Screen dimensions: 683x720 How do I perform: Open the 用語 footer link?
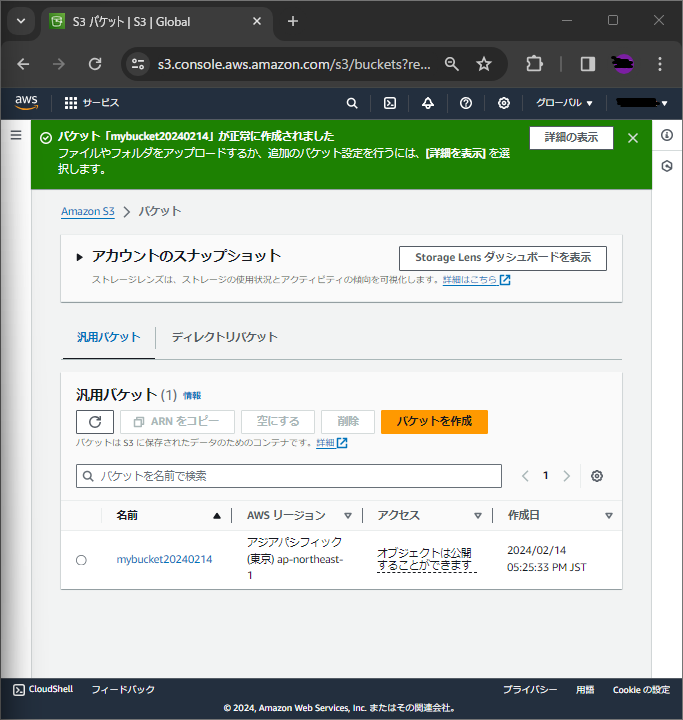pyautogui.click(x=585, y=690)
